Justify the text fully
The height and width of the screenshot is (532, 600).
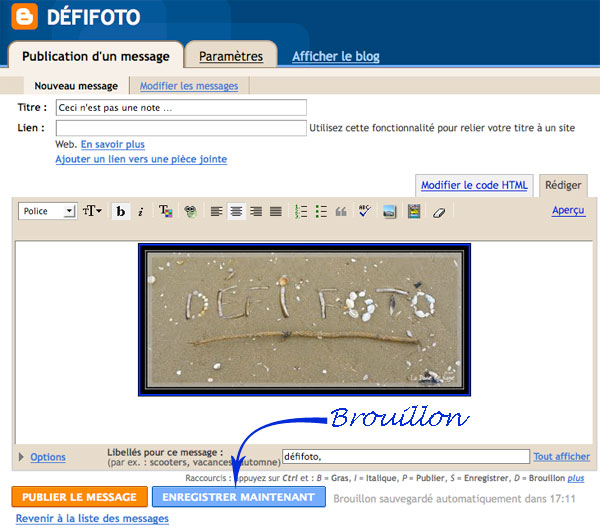point(276,211)
